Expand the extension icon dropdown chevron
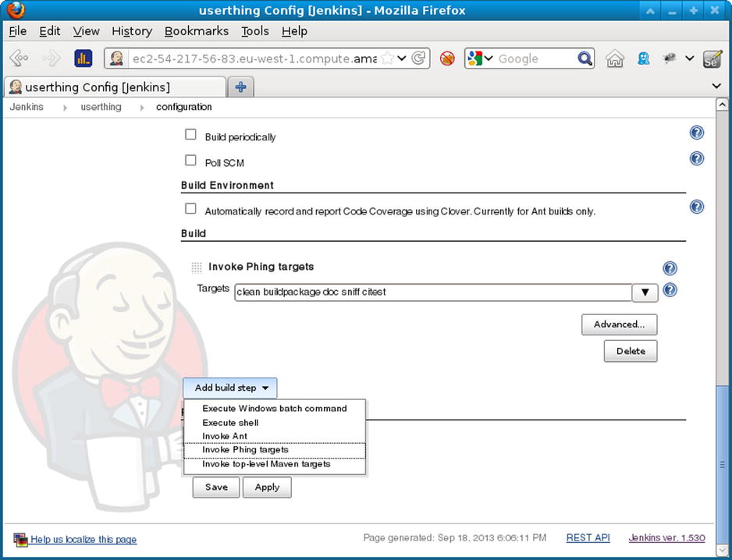The image size is (732, 560). [690, 58]
